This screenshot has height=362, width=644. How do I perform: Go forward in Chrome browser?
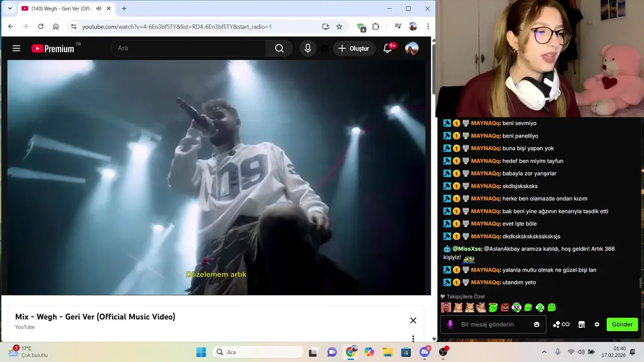point(26,27)
